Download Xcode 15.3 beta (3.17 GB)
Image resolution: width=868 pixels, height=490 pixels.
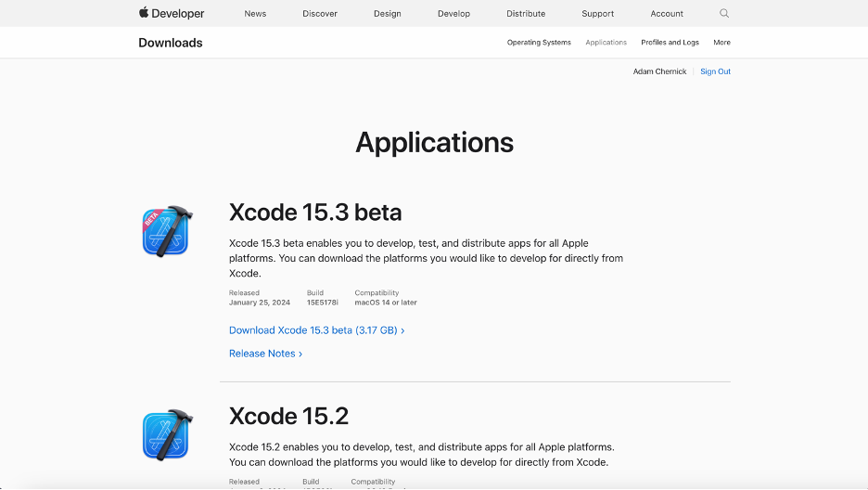point(316,330)
